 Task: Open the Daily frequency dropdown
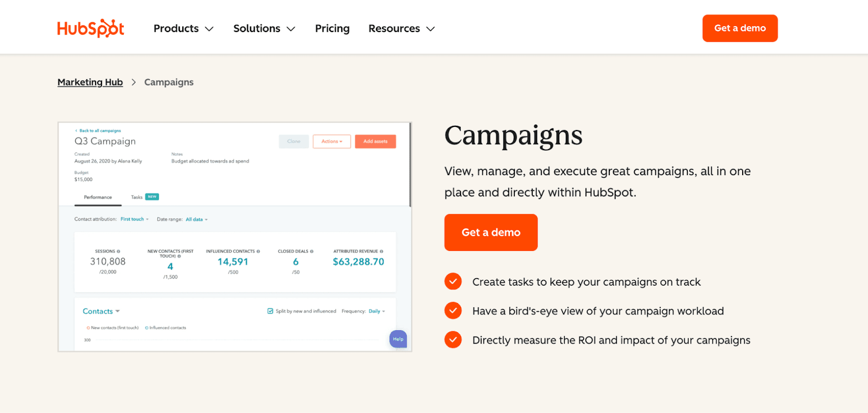(x=376, y=311)
